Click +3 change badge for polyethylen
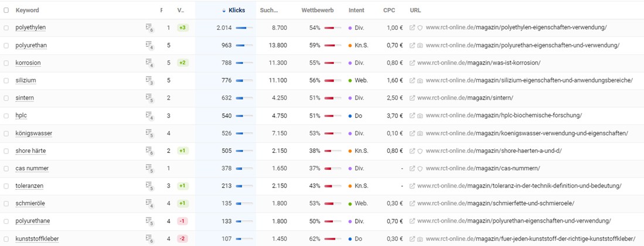The width and height of the screenshot is (644, 246). pyautogui.click(x=183, y=28)
